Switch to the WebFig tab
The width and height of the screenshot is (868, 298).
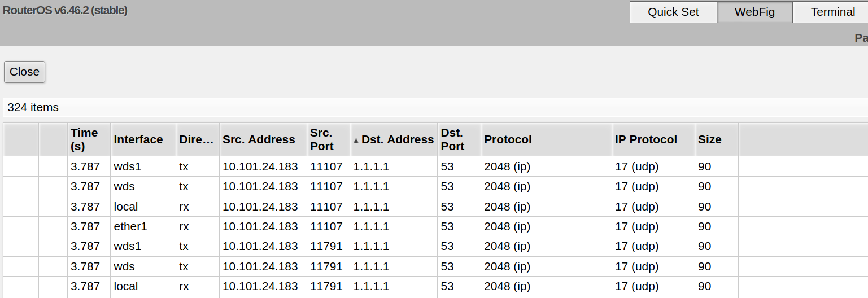pyautogui.click(x=754, y=12)
